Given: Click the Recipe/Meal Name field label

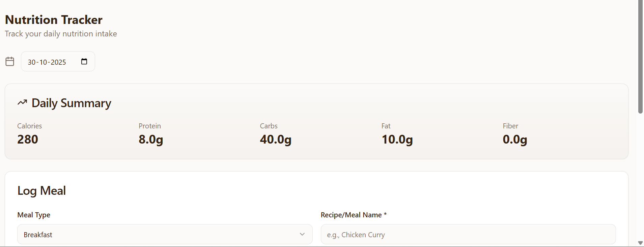Looking at the screenshot, I should 353,215.
